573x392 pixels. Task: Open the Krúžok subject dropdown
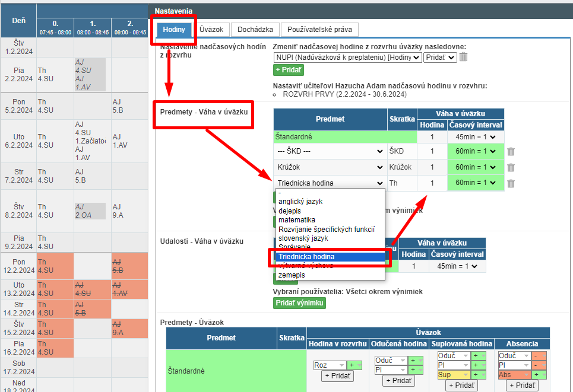(330, 167)
